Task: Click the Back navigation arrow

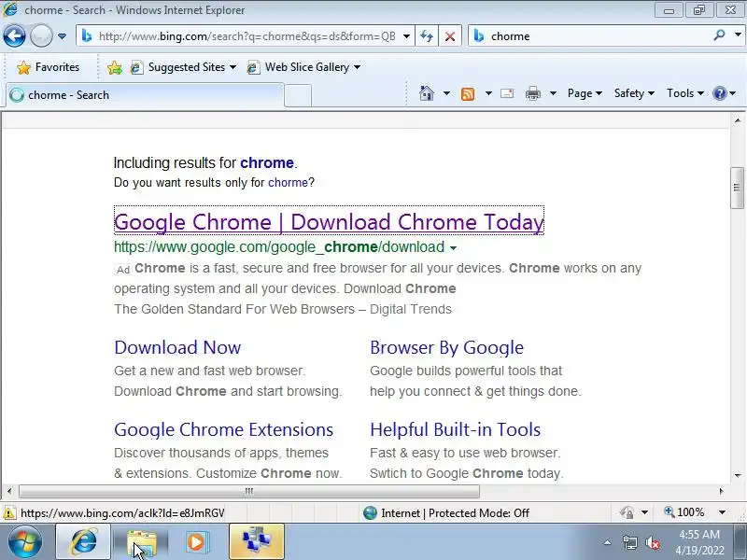Action: 14,35
